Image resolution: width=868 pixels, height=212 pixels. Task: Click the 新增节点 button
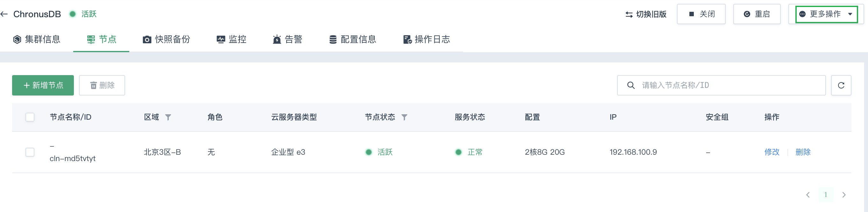(43, 85)
